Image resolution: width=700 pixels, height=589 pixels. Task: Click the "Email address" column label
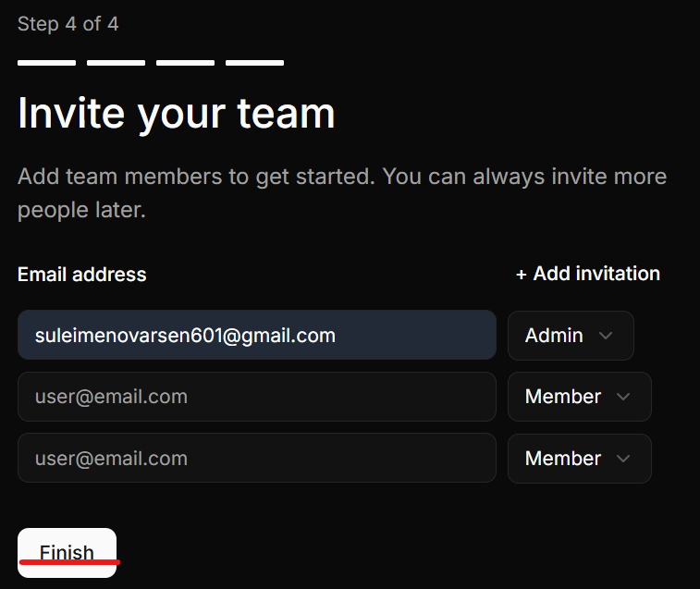(x=81, y=275)
